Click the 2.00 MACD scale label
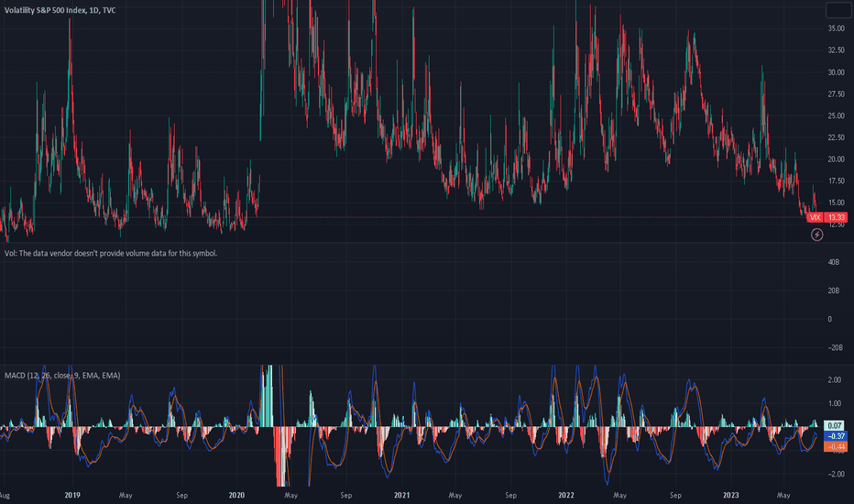The width and height of the screenshot is (854, 504). (x=835, y=379)
